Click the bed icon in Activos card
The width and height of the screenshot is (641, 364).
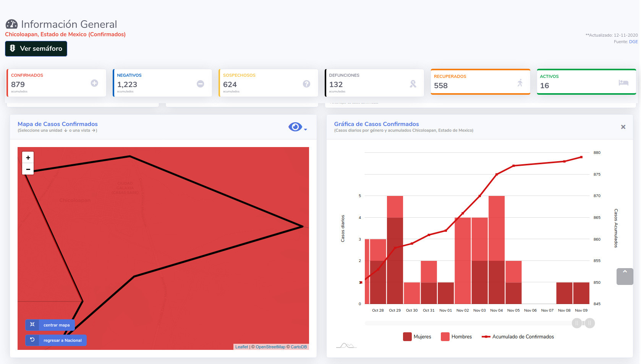623,83
